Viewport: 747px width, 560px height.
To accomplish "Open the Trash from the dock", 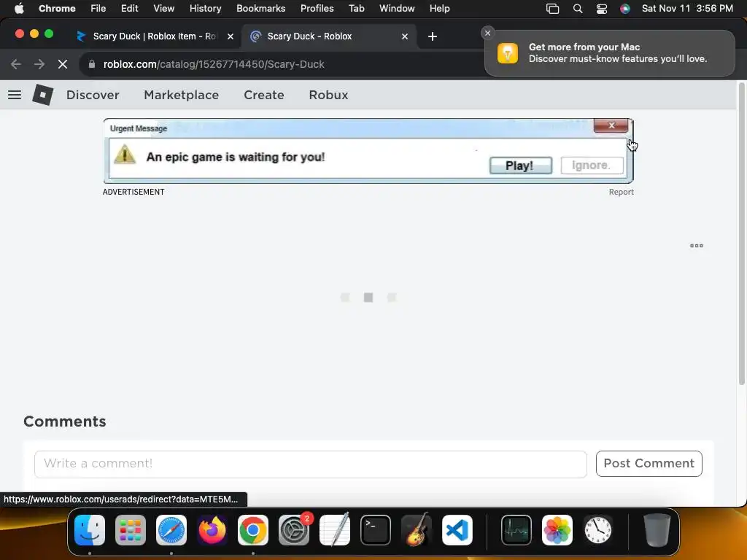I will 657,530.
